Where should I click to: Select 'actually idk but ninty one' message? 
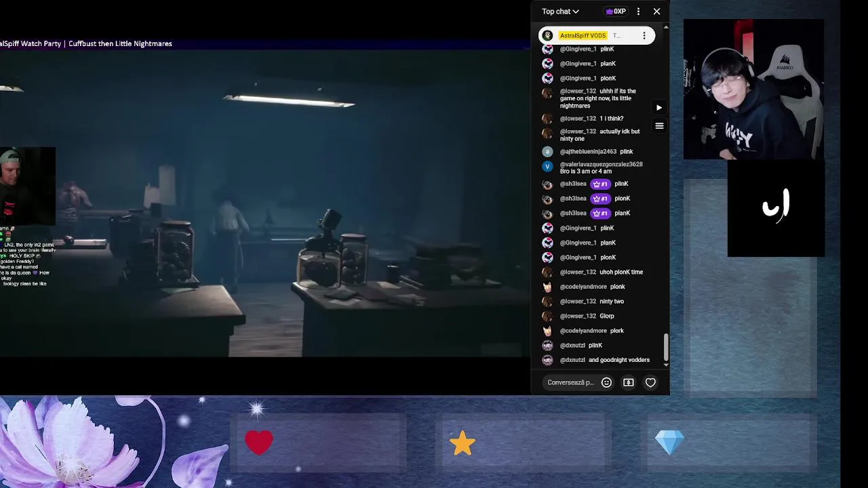click(600, 135)
